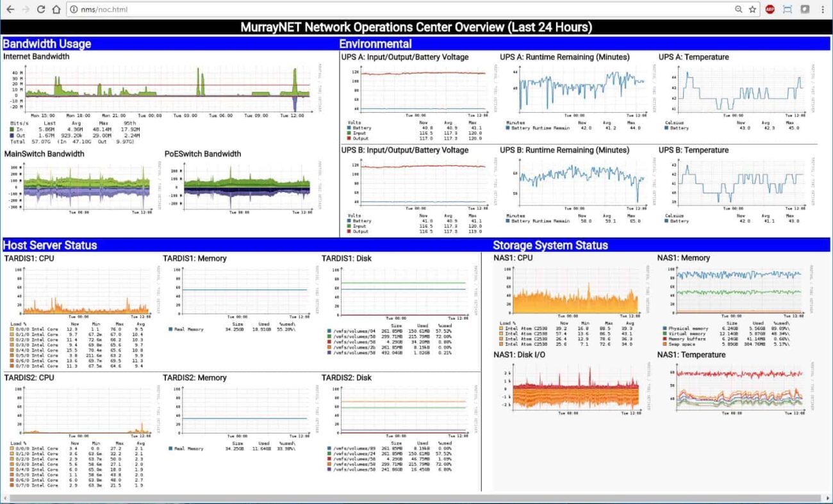Go to the browser home page
Viewport: 833px width, 504px height.
pyautogui.click(x=56, y=10)
